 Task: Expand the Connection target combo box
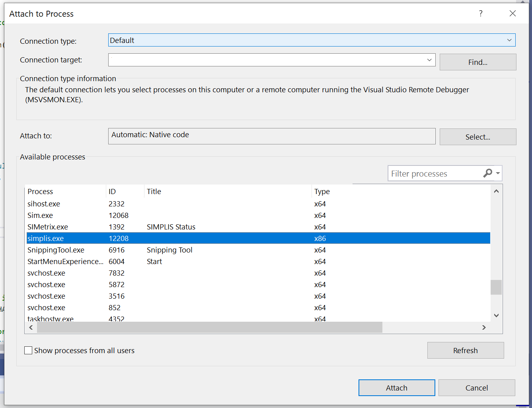click(x=429, y=60)
